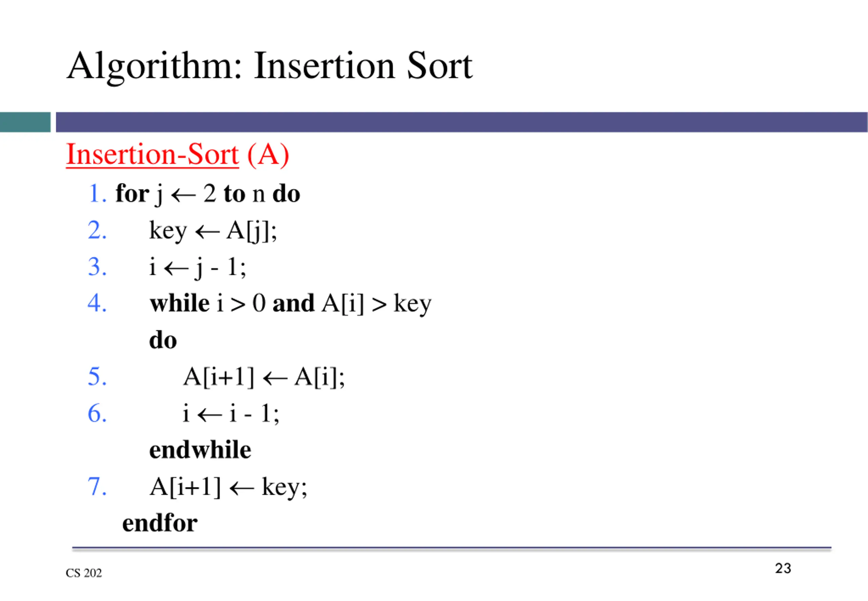Select the 'i ← j - 1;' statement

tap(198, 267)
